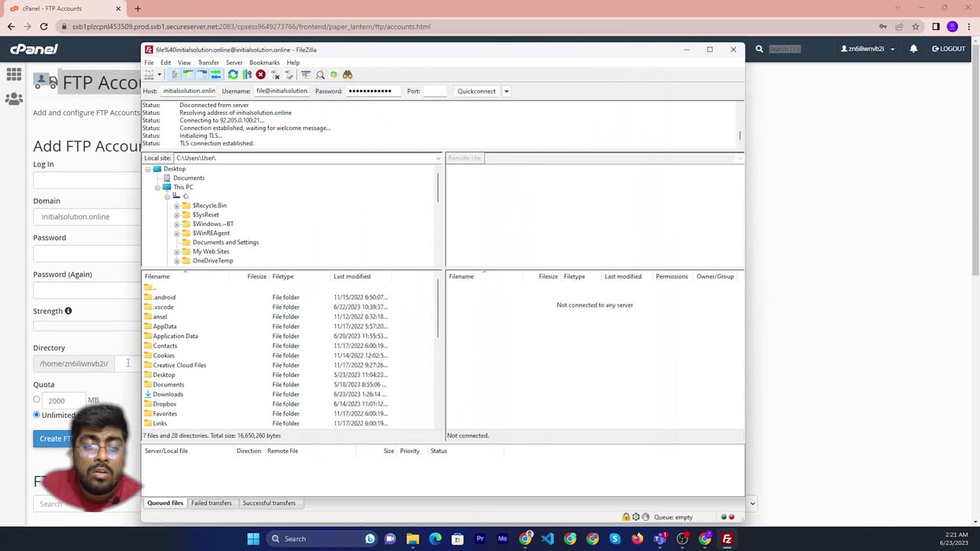
Task: Click the cPanel notifications bell icon
Action: click(x=913, y=49)
